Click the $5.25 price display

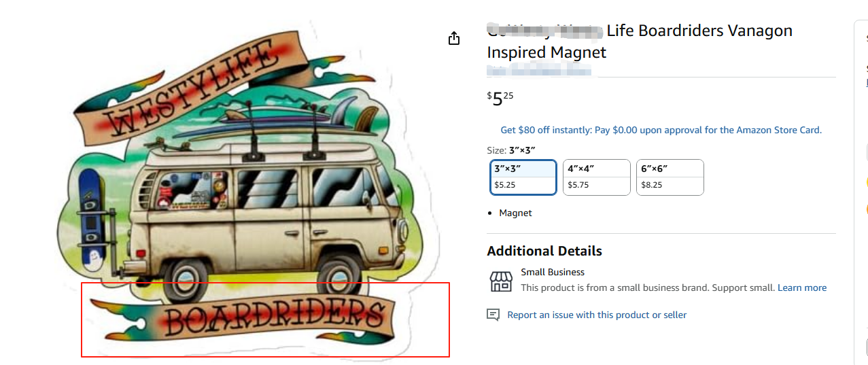(x=500, y=99)
